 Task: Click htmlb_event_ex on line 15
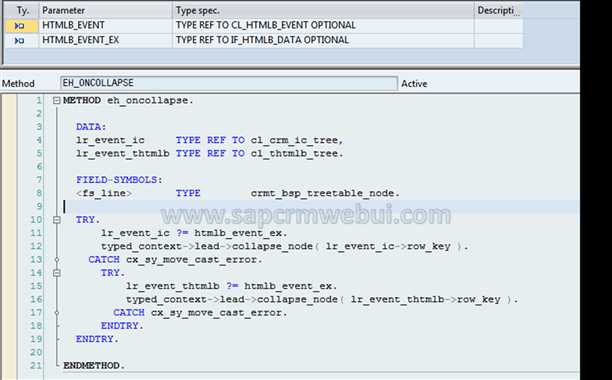288,286
